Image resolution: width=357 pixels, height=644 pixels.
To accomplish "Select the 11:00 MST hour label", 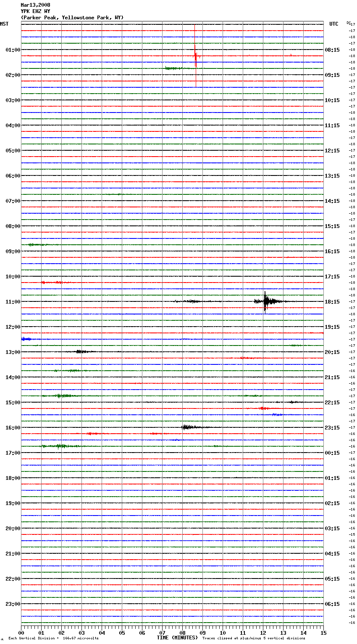I will pos(13,302).
